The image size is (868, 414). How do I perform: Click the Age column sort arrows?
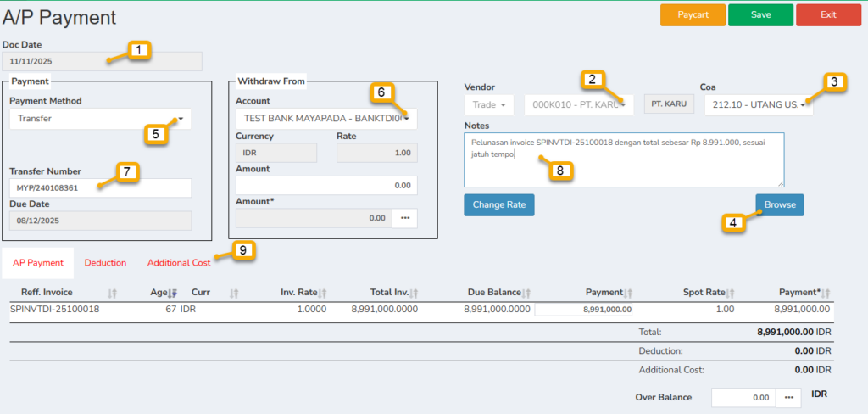click(174, 293)
